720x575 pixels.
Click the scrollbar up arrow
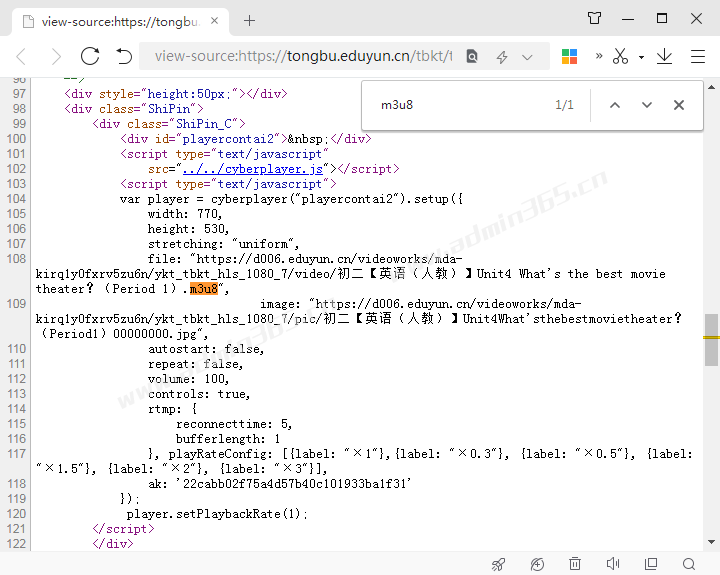pyautogui.click(x=711, y=87)
